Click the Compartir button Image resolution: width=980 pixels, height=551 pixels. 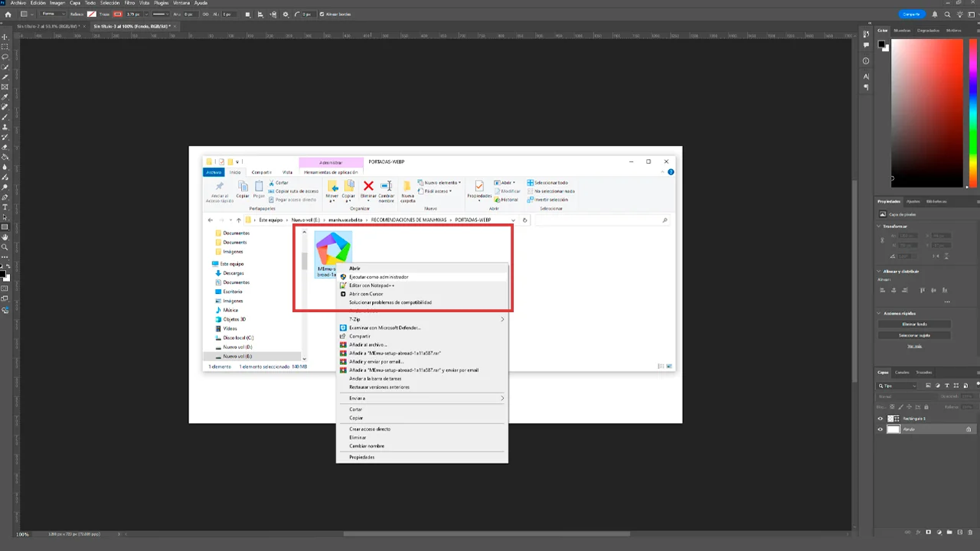911,14
